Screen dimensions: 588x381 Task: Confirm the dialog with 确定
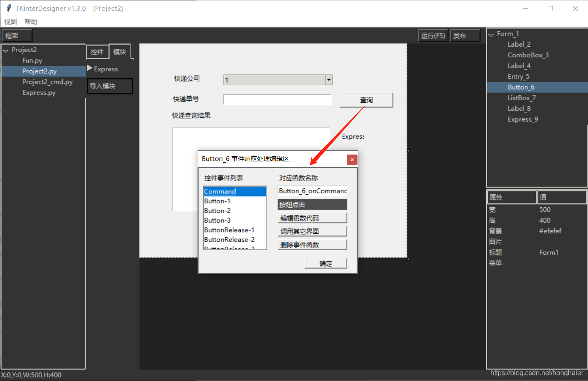[326, 263]
